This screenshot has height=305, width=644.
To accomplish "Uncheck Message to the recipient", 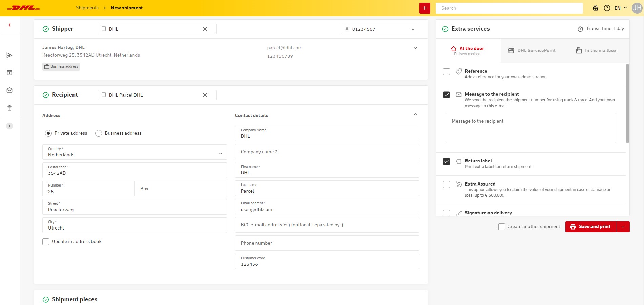I will 446,95.
